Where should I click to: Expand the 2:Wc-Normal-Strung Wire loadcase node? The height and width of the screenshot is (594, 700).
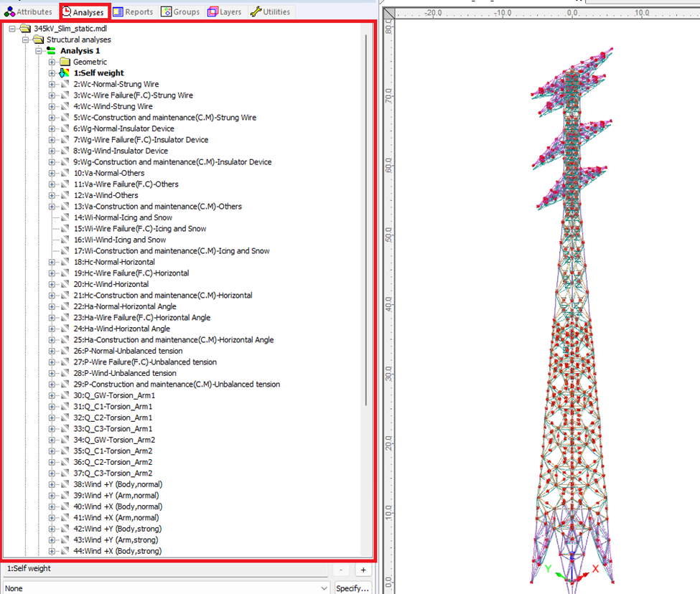(52, 85)
